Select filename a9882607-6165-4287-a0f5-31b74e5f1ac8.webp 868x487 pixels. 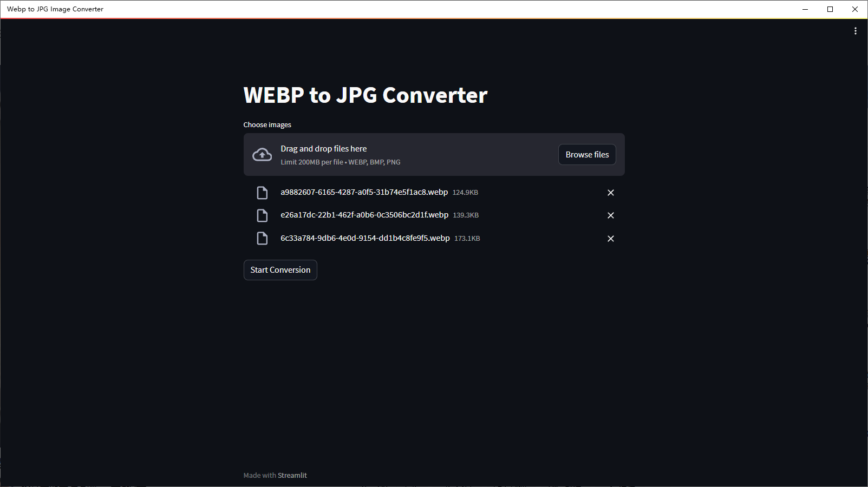364,192
